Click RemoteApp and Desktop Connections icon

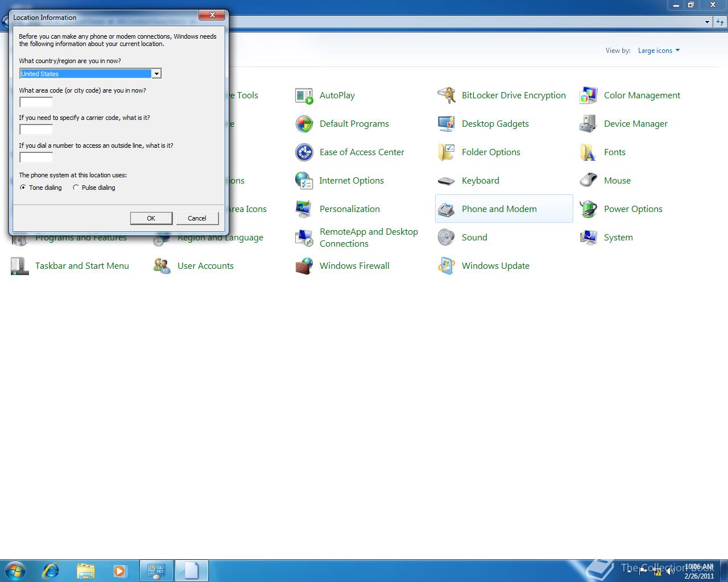coord(304,238)
